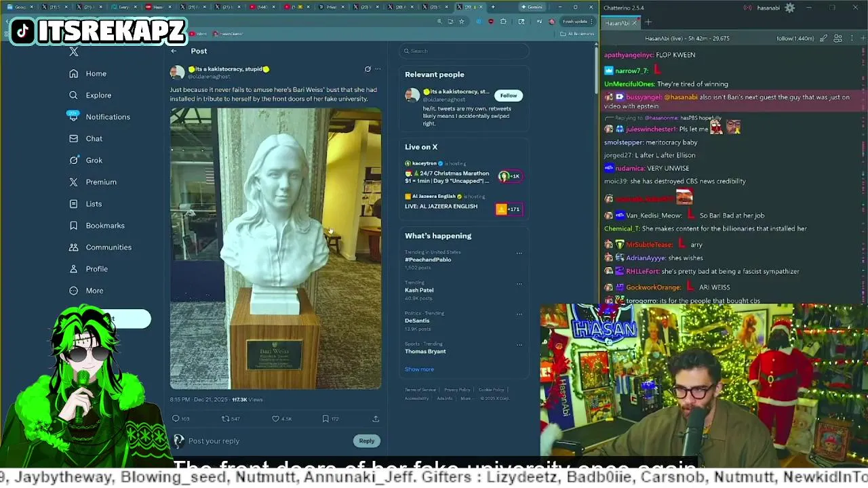Open more menu for Kash Patel trend
The image size is (868, 488).
(519, 284)
